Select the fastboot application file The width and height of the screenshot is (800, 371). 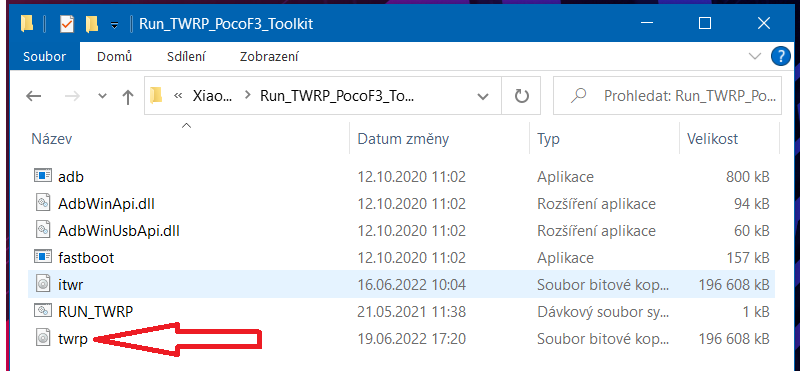tap(86, 257)
